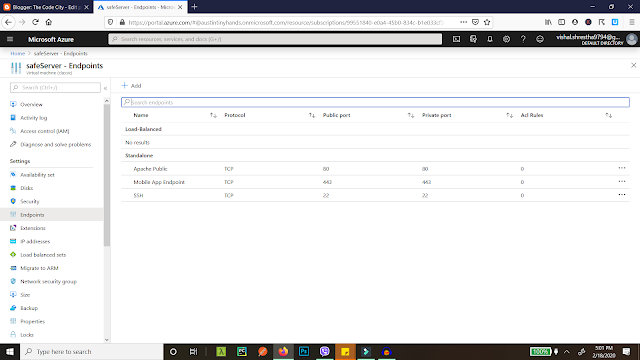Open the Mobile App Endpoint row context menu
Viewport: 640px width, 360px height.
coord(622,181)
